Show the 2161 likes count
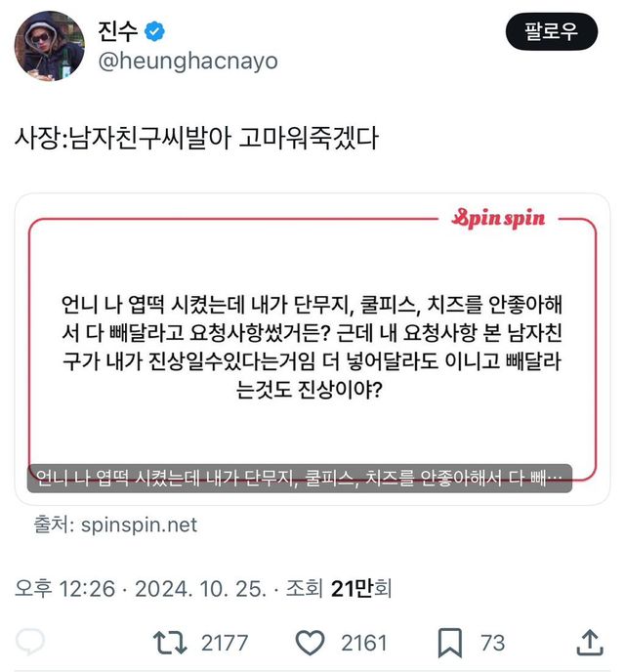Screen dimensions: 625x672 (x=363, y=643)
